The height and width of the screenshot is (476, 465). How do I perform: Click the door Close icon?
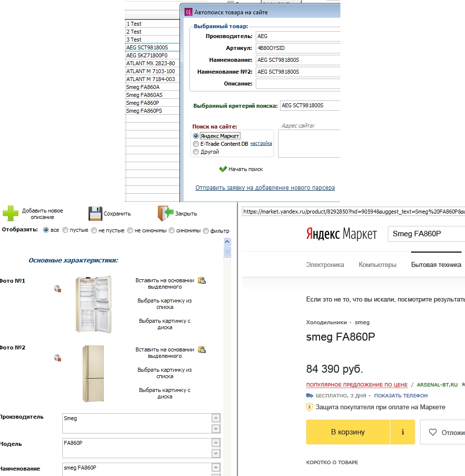pos(165,213)
